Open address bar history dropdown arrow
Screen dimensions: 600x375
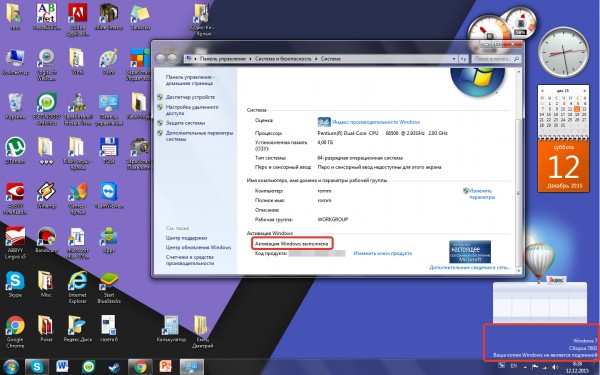[454, 59]
